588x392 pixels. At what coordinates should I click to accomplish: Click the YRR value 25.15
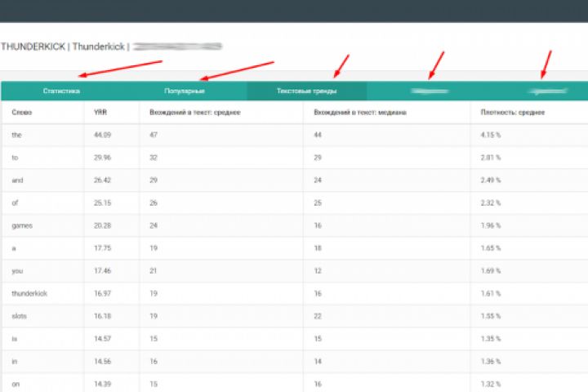102,203
